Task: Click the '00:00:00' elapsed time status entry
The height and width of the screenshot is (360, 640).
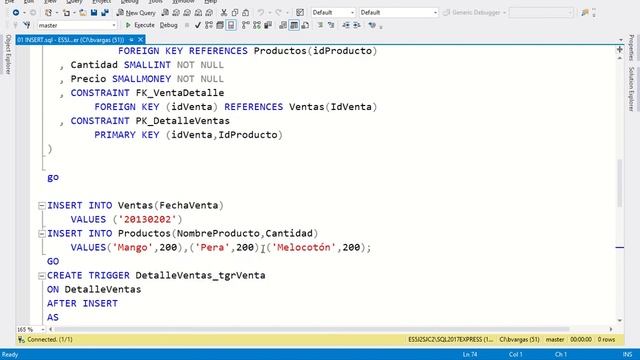Action: (581, 340)
